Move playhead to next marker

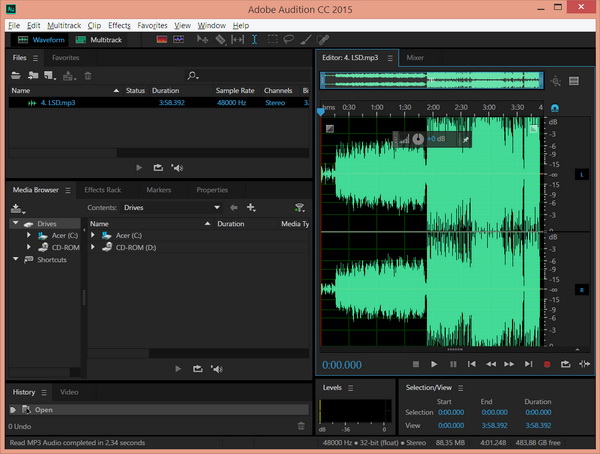528,364
